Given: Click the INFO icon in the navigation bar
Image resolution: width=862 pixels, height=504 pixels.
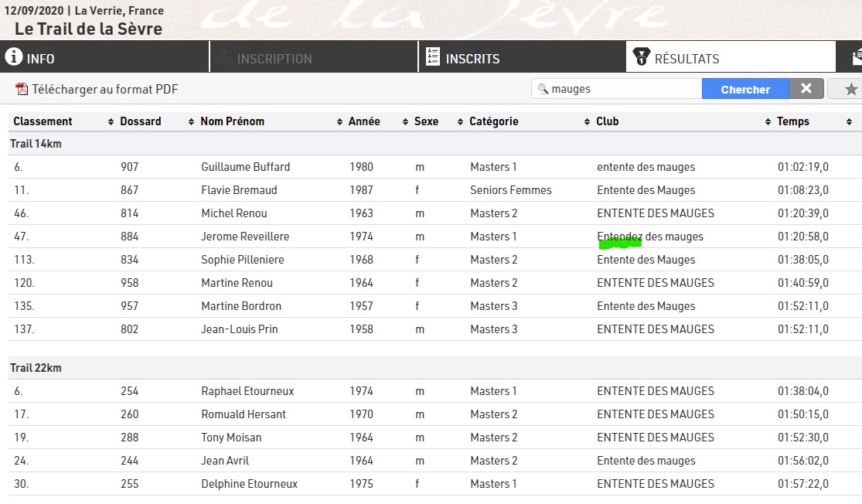Looking at the screenshot, I should pyautogui.click(x=13, y=57).
